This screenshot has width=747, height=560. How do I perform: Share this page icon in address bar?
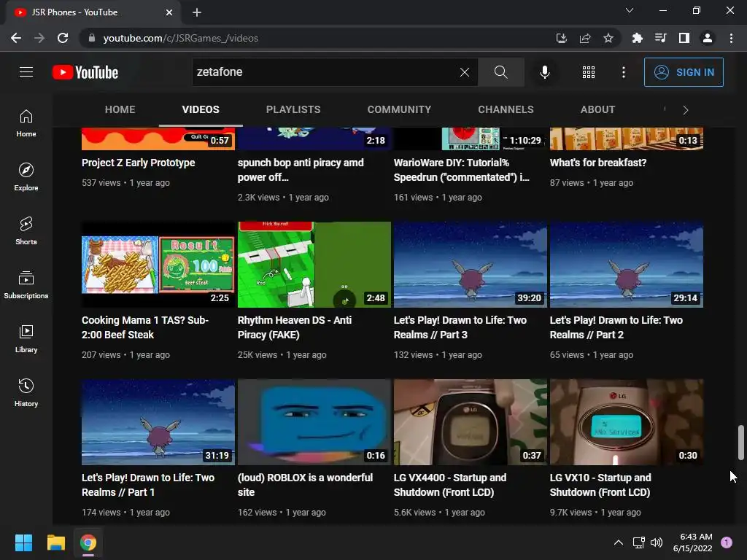pyautogui.click(x=584, y=38)
